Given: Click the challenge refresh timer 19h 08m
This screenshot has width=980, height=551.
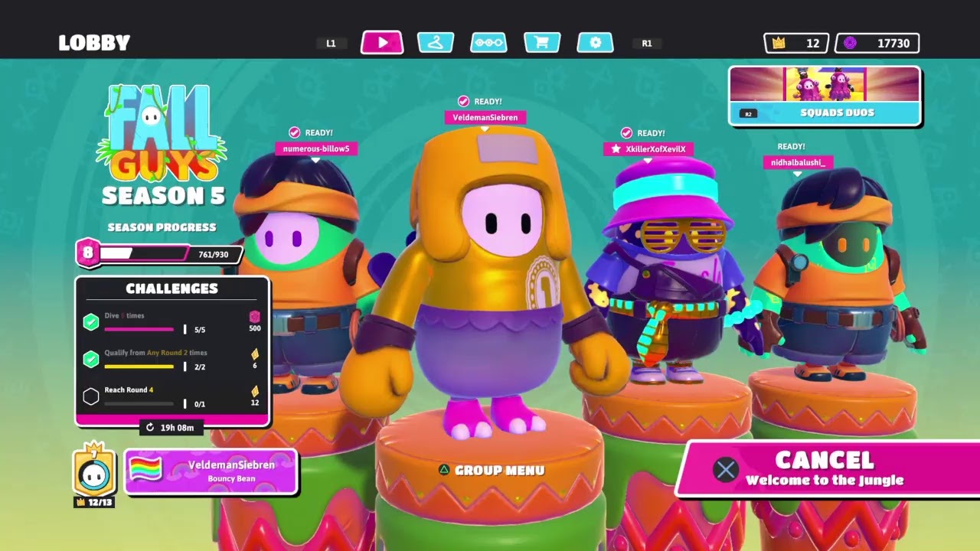Looking at the screenshot, I should (170, 427).
